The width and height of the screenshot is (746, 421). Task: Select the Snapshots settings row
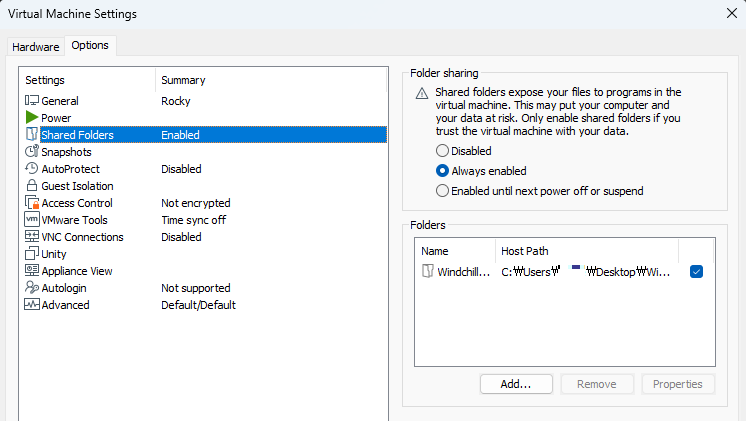(x=206, y=152)
